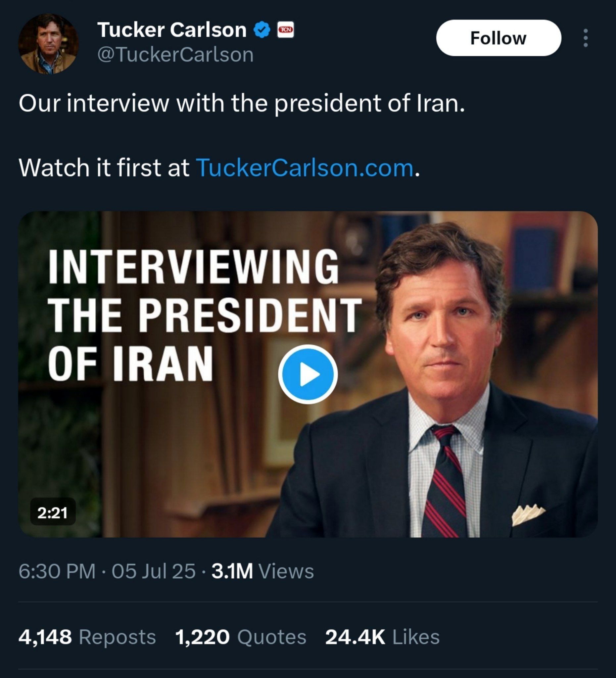Viewport: 616px width, 678px height.
Task: Click the 3.1M Views count
Action: click(x=262, y=571)
